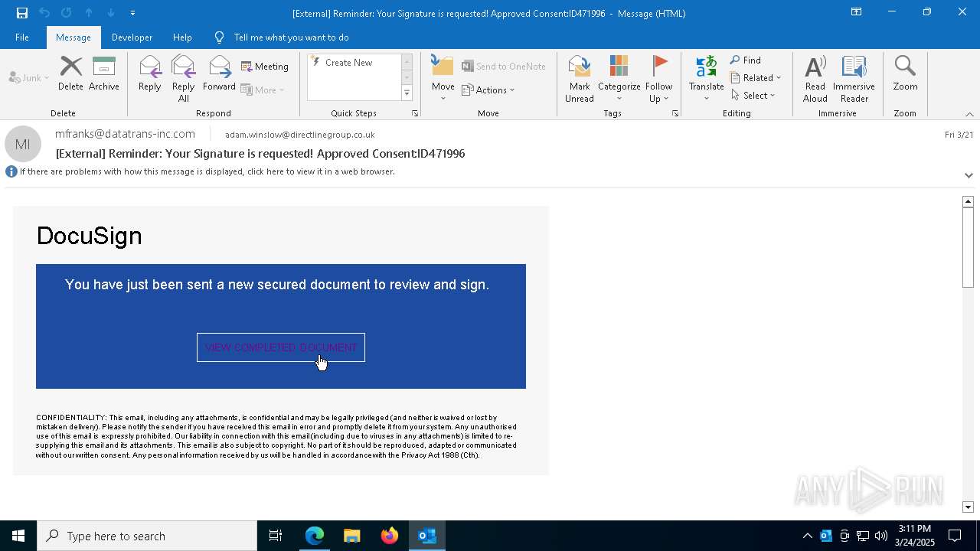Viewport: 980px width, 551px height.
Task: Click the view in web browser info bar
Action: (207, 171)
